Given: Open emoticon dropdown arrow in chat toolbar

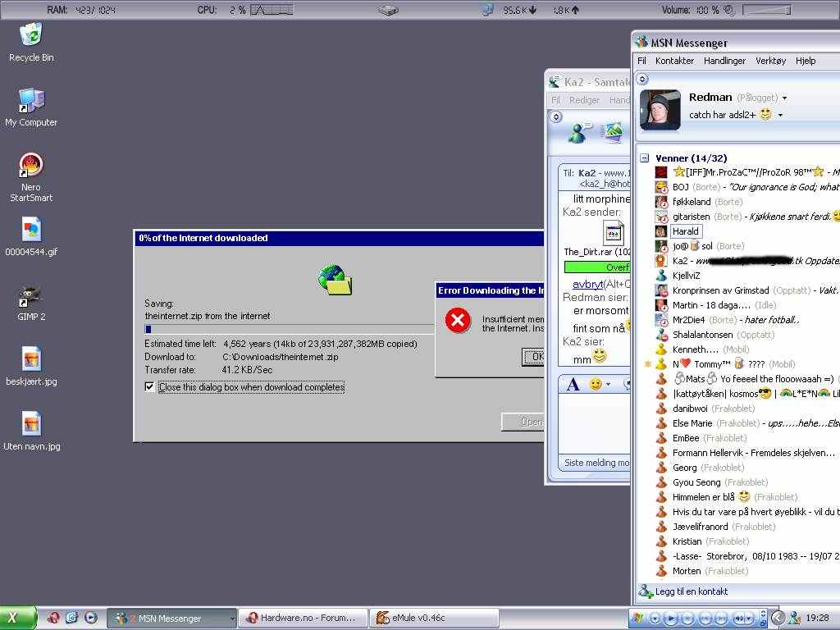Looking at the screenshot, I should tap(608, 384).
